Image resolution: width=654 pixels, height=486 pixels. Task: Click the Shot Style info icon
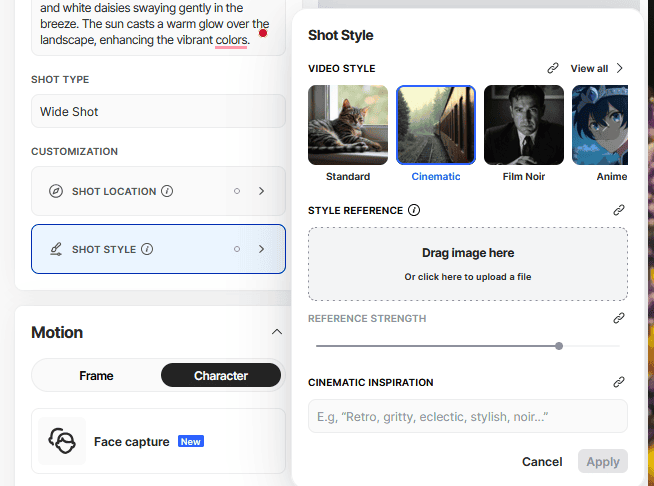(147, 249)
